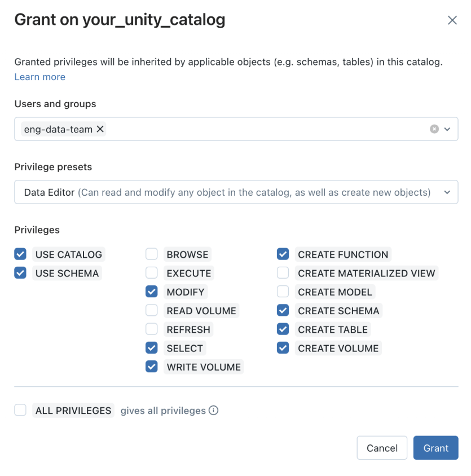Check the EXECUTE privilege

click(x=151, y=273)
